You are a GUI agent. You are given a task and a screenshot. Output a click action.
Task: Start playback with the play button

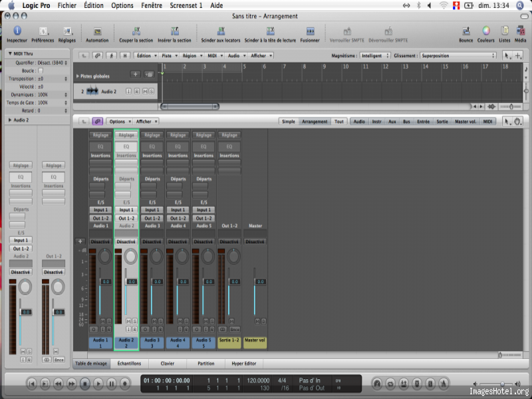point(98,384)
